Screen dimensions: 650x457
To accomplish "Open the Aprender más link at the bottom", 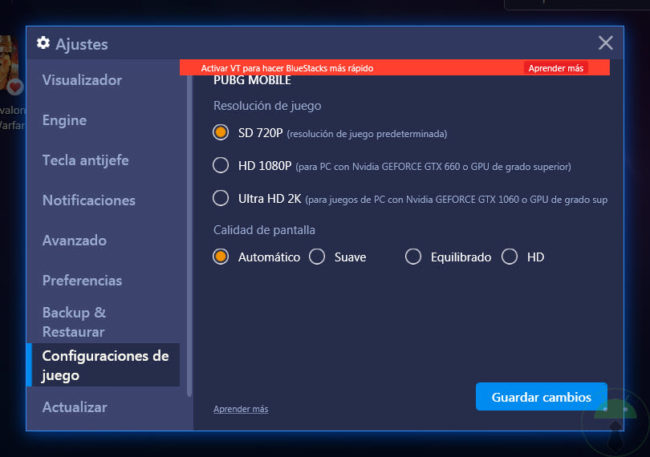I will coord(241,409).
